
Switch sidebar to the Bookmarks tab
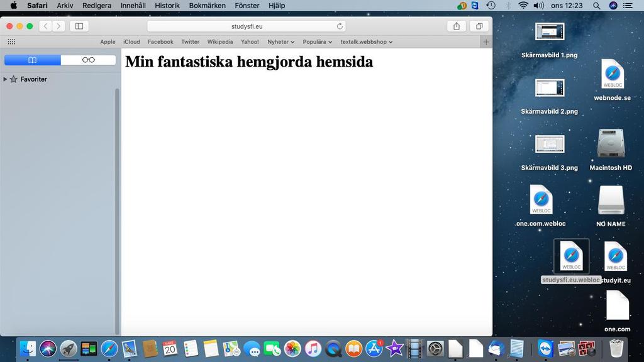point(33,60)
